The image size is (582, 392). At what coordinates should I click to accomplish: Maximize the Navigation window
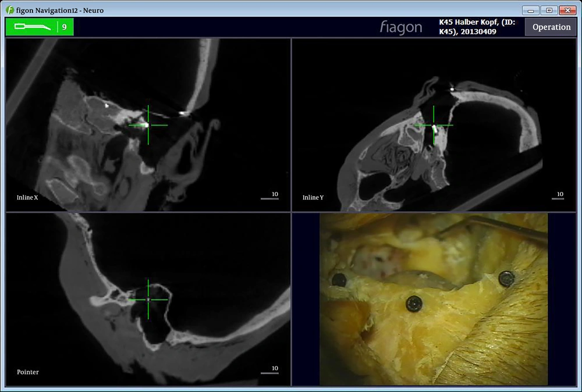549,10
